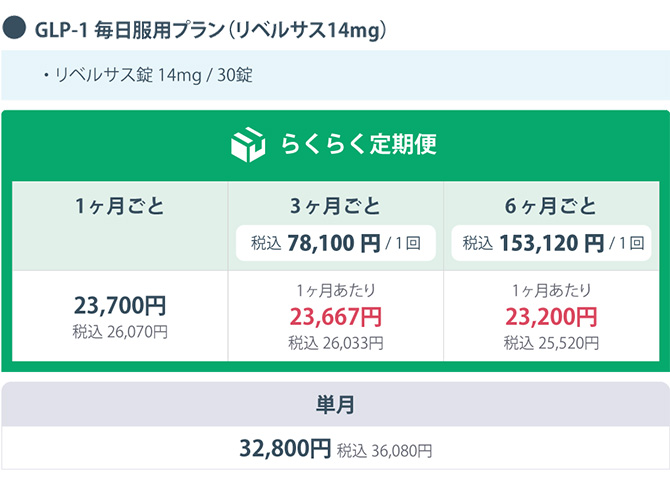Click the 税込 78,100円 / 1回 badge
The width and height of the screenshot is (670, 483).
[336, 242]
